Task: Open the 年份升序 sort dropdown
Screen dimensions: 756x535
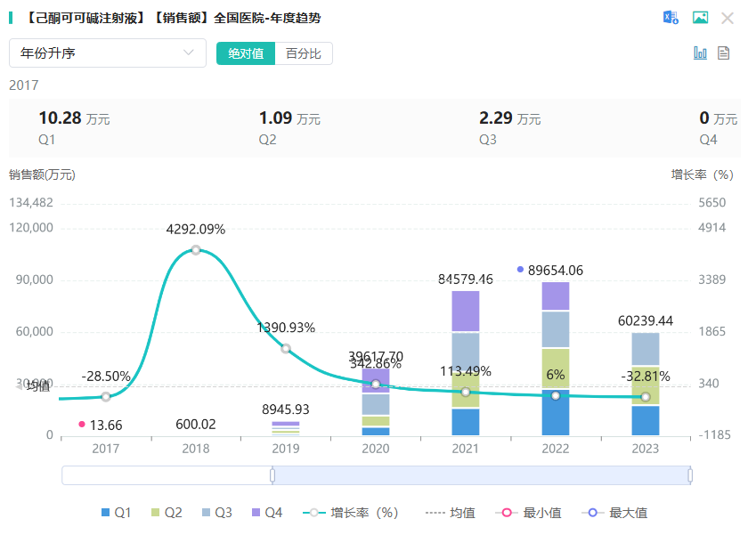Action: [x=107, y=53]
